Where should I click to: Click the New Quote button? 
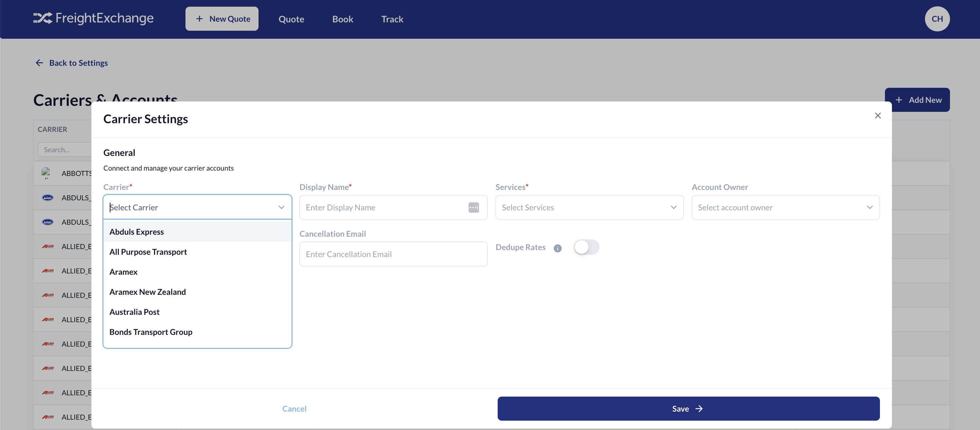pyautogui.click(x=222, y=19)
